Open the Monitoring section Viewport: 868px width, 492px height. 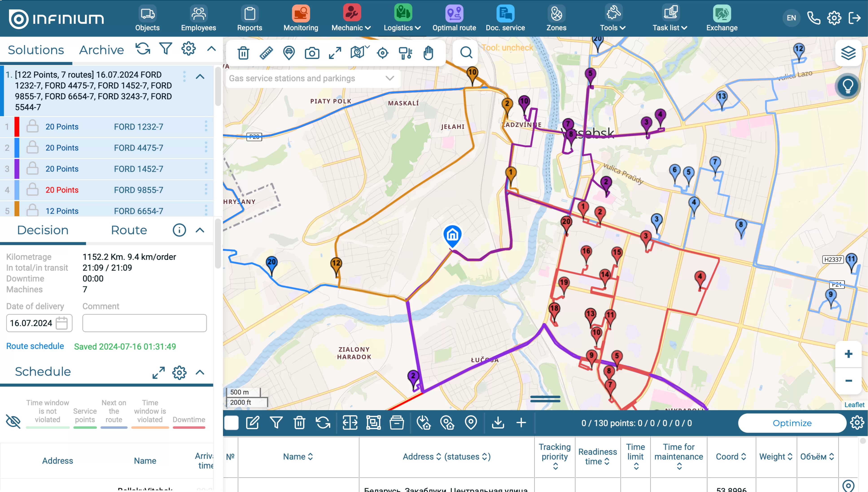(x=300, y=18)
